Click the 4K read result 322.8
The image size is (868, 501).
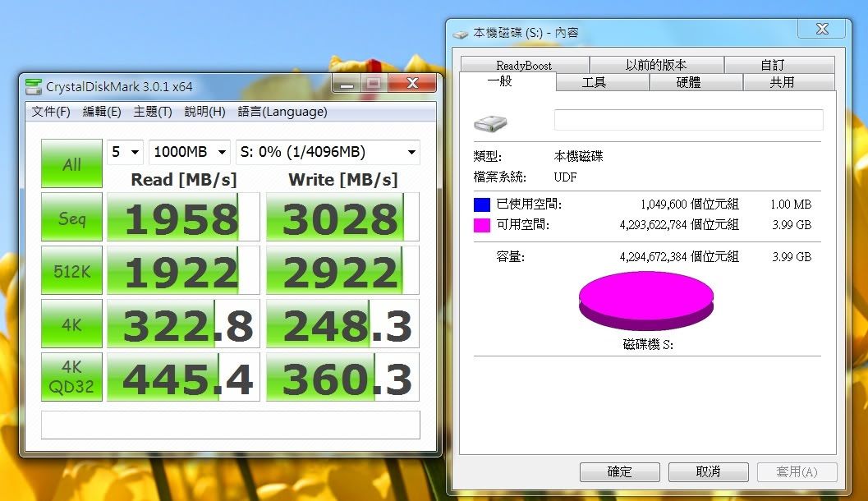coord(183,324)
